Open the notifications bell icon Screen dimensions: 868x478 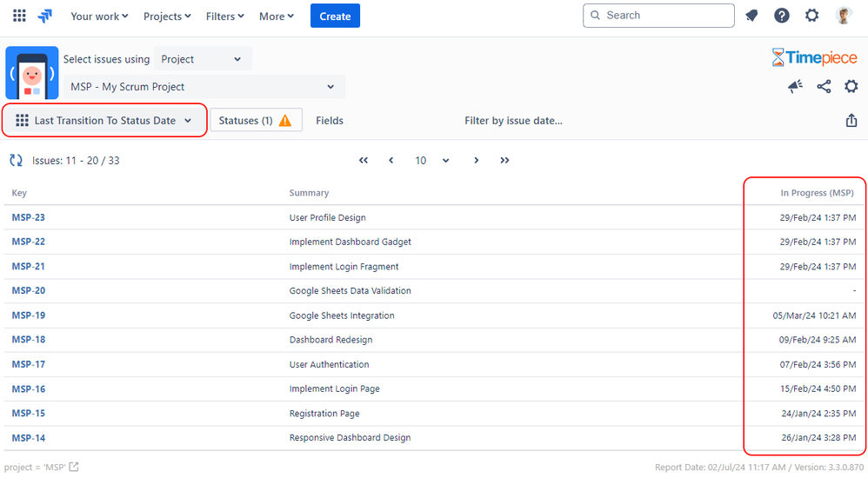(751, 16)
